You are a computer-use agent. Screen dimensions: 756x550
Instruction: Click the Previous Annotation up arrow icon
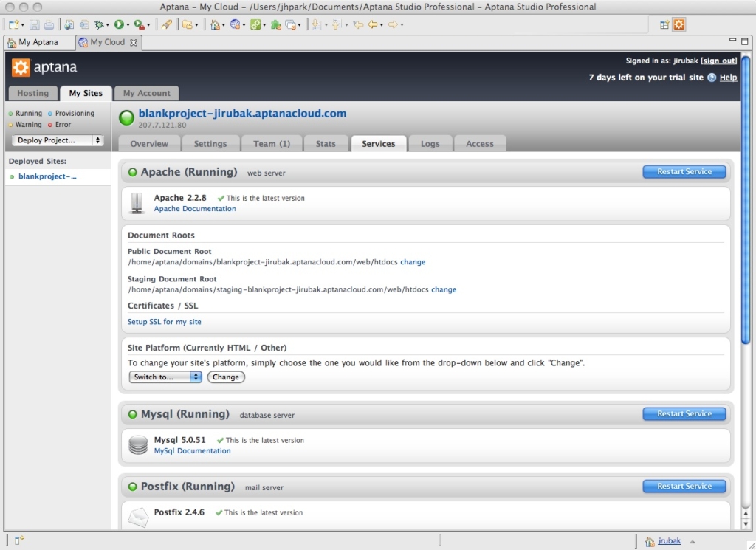tap(337, 24)
